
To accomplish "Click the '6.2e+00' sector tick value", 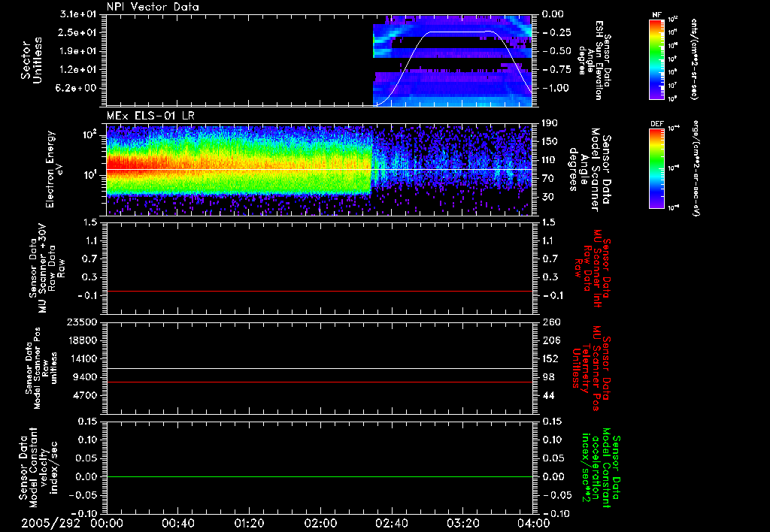I will pos(77,89).
